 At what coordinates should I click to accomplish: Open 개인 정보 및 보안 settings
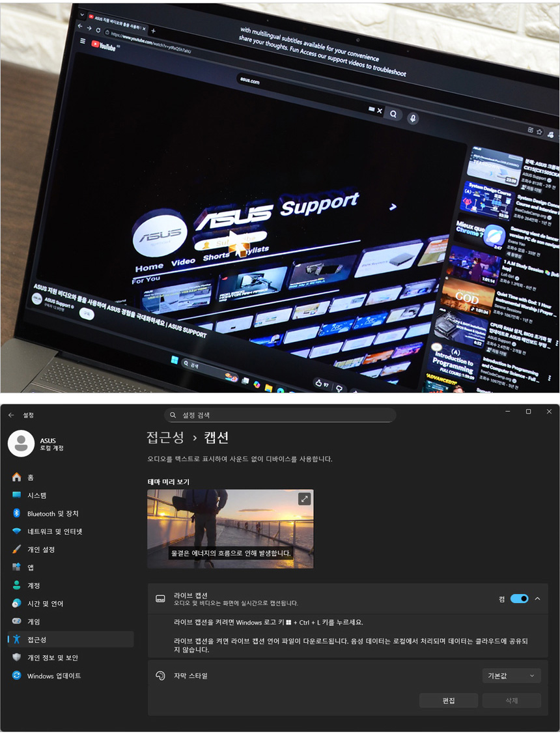(52, 658)
